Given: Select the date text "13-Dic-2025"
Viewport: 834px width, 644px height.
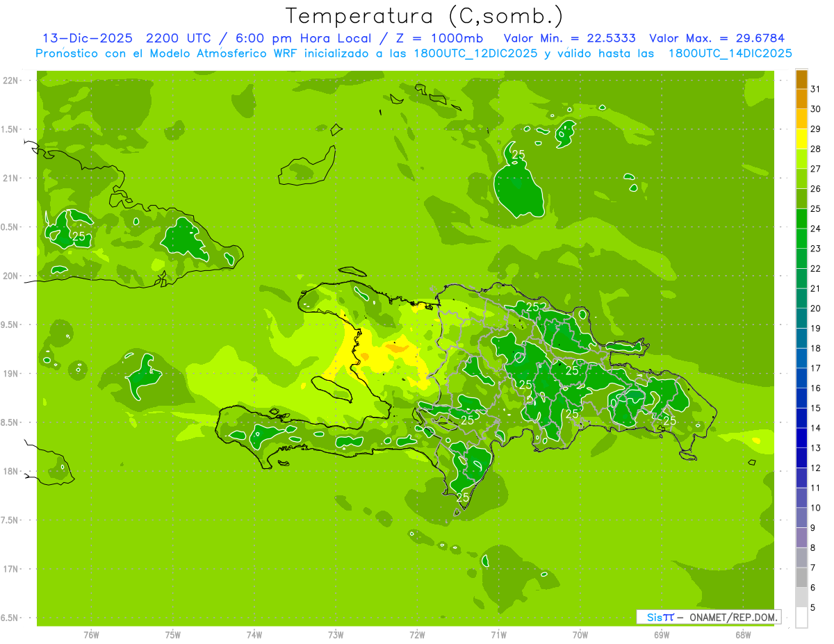Looking at the screenshot, I should click(x=87, y=38).
